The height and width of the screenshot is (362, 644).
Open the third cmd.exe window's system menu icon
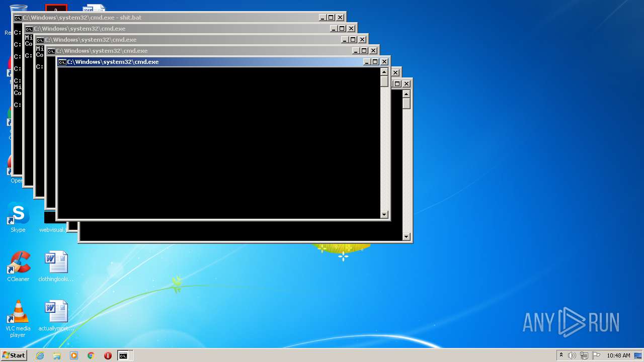(40, 40)
